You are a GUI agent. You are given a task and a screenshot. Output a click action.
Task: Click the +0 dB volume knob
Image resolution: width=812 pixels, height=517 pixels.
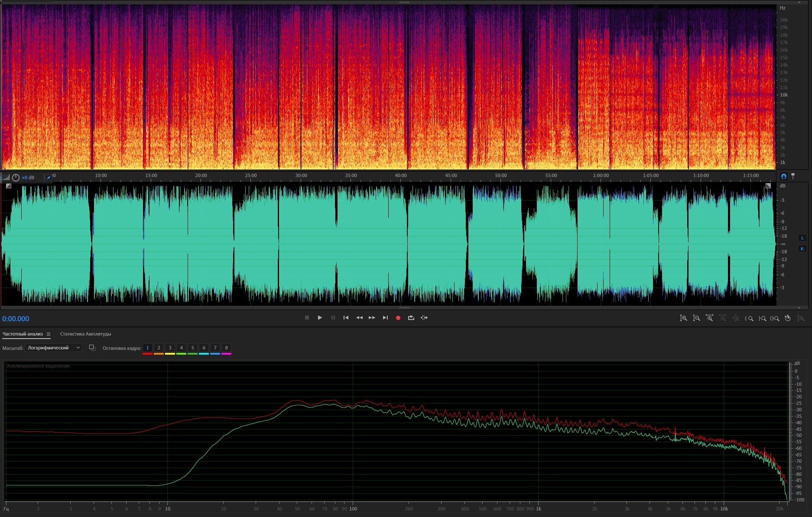click(16, 178)
